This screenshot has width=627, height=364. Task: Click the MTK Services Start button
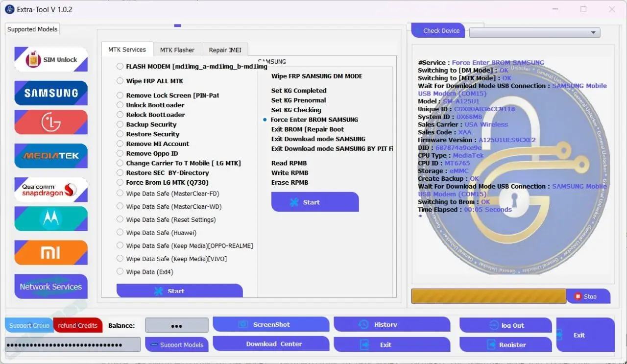coord(179,291)
